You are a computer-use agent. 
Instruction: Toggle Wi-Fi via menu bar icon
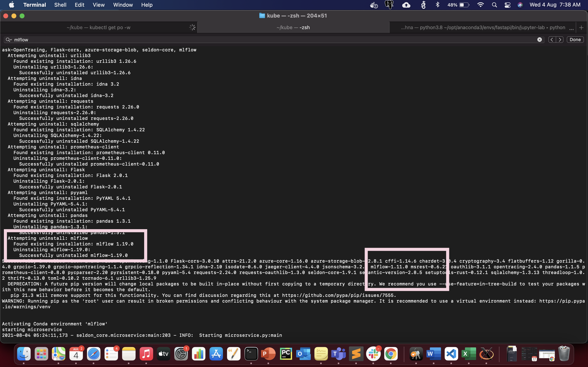point(481,5)
